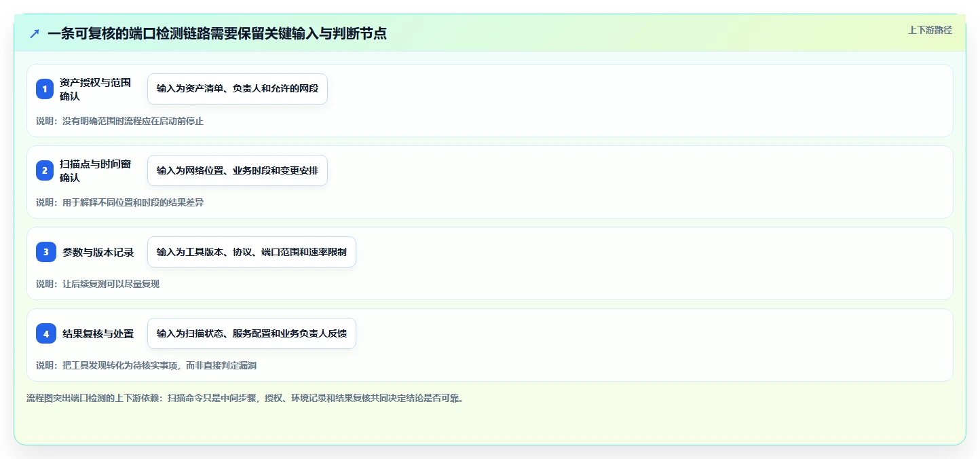Click the arrow icon beside the title
The height and width of the screenshot is (459, 980).
pos(35,33)
